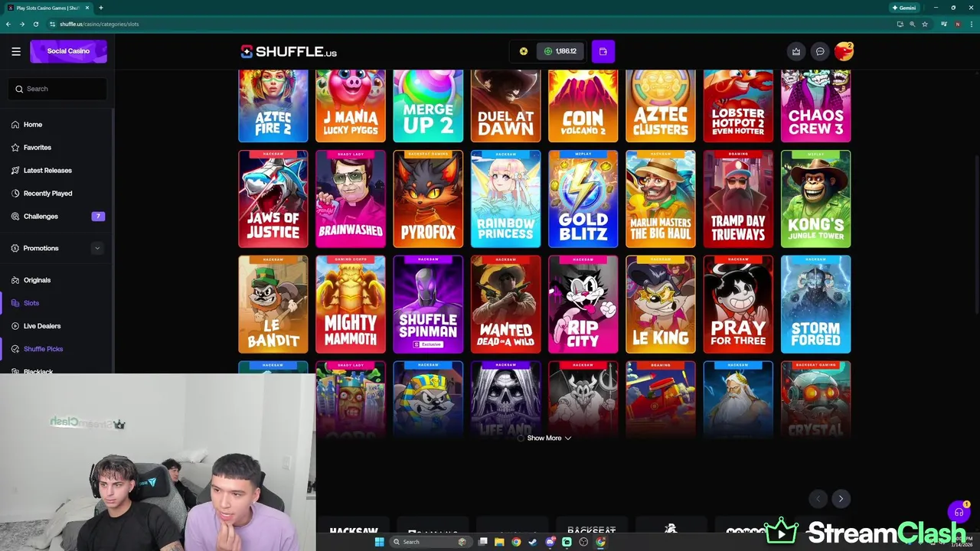Open Rainbow Princess slot
Image resolution: width=980 pixels, height=551 pixels.
pyautogui.click(x=505, y=199)
